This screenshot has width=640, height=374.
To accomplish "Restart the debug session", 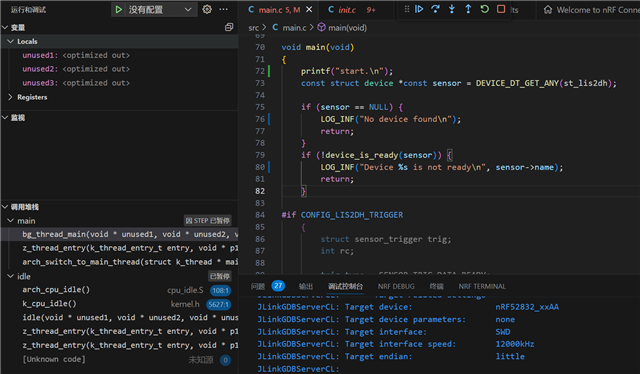I will click(x=484, y=9).
